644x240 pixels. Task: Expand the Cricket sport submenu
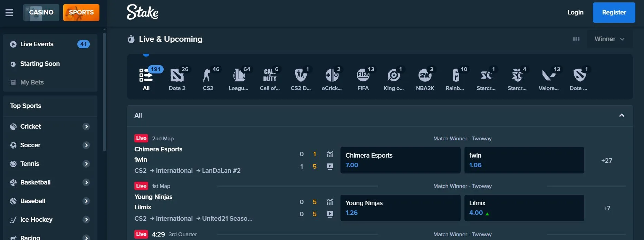(x=86, y=127)
